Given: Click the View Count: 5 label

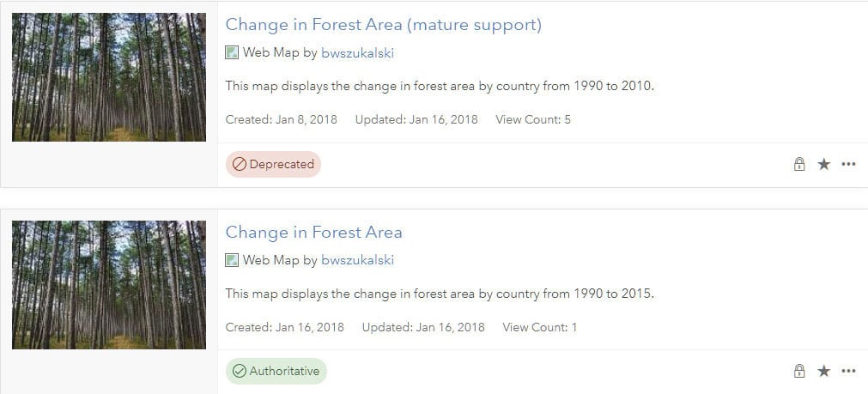Looking at the screenshot, I should click(x=533, y=119).
